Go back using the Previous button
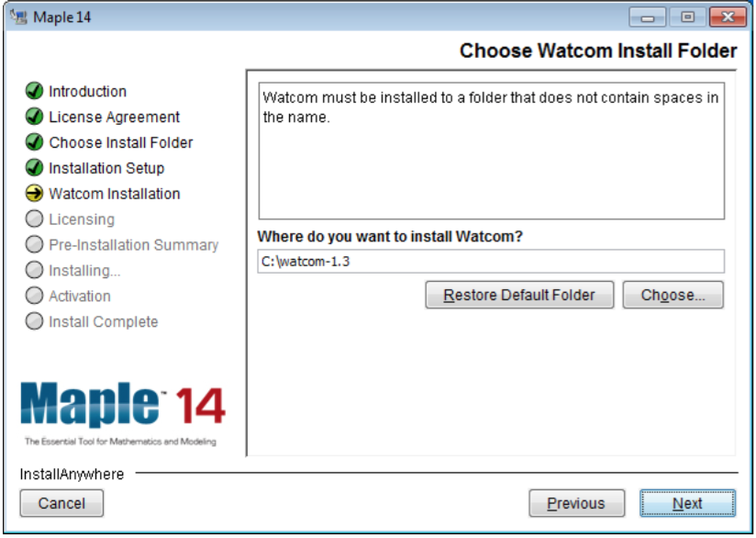 pyautogui.click(x=576, y=503)
